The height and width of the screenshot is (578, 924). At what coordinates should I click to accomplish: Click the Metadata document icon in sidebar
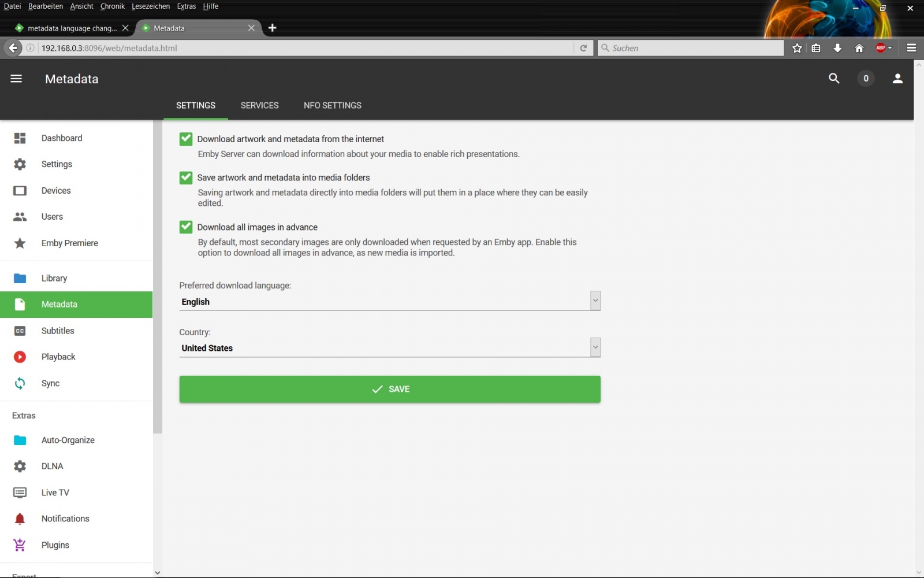pyautogui.click(x=20, y=305)
